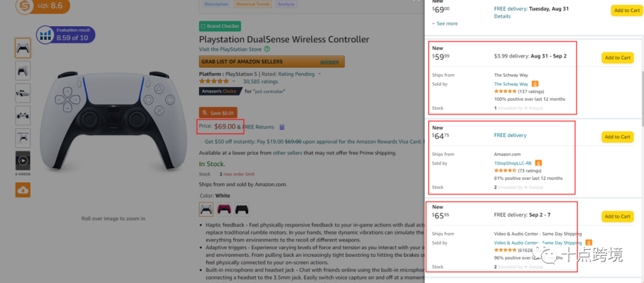644x283 pixels.
Task: Visit the PlayStation Store link
Action: point(230,49)
